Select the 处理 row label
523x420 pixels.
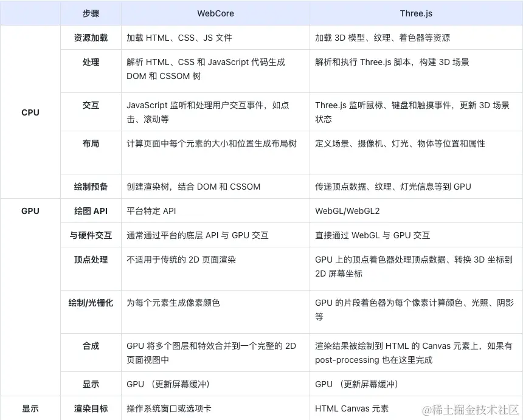90,63
